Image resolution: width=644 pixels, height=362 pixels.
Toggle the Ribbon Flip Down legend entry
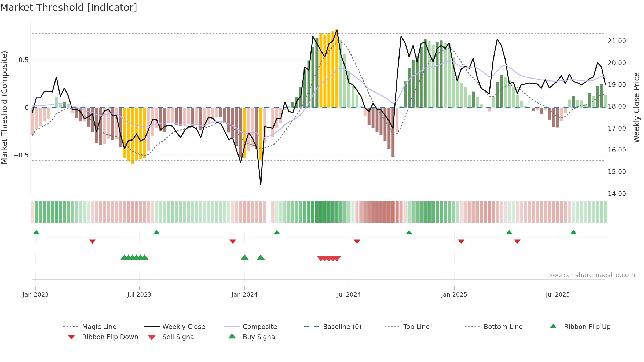click(x=103, y=337)
